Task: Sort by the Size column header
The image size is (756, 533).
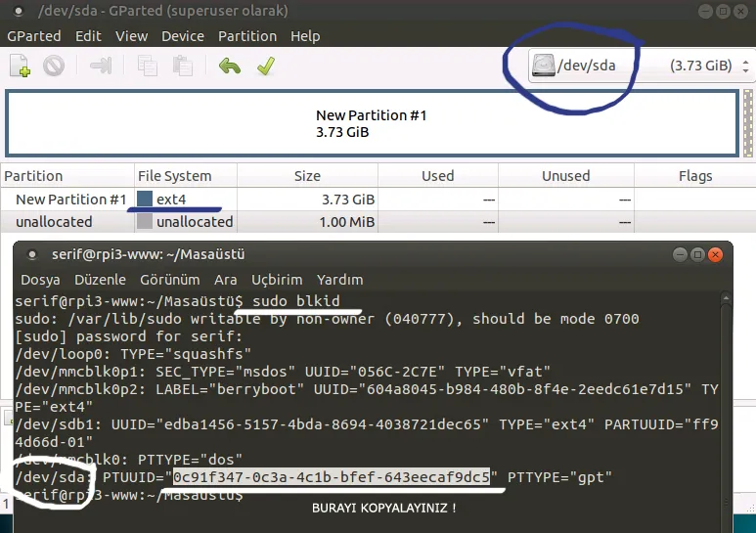Action: tap(307, 176)
